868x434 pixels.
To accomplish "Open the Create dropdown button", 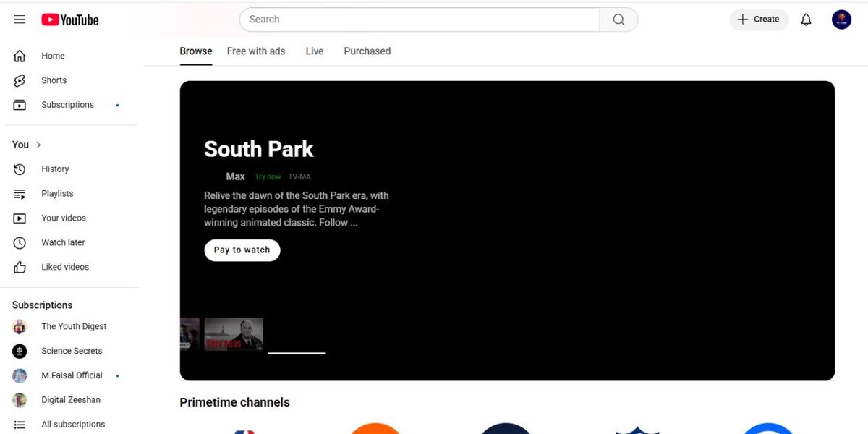I will 758,20.
